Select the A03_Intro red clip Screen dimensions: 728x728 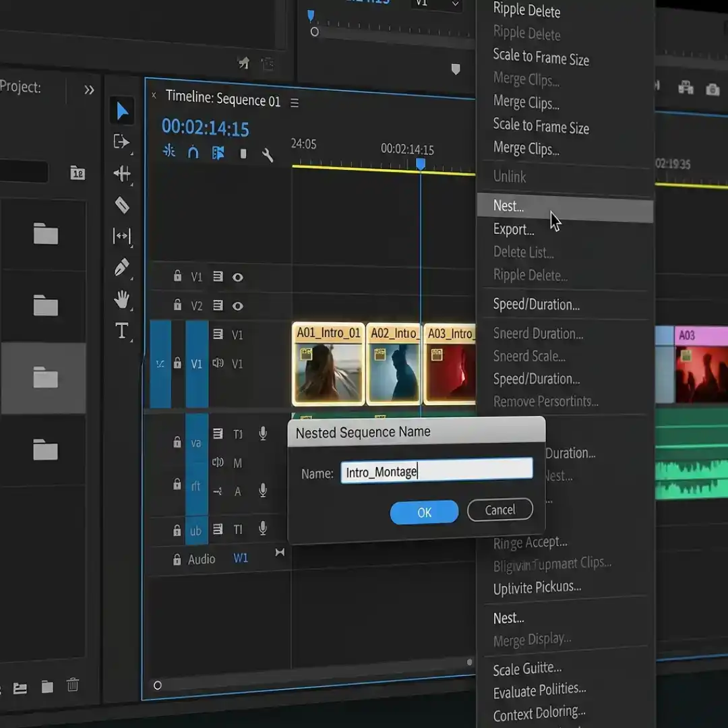pos(450,363)
